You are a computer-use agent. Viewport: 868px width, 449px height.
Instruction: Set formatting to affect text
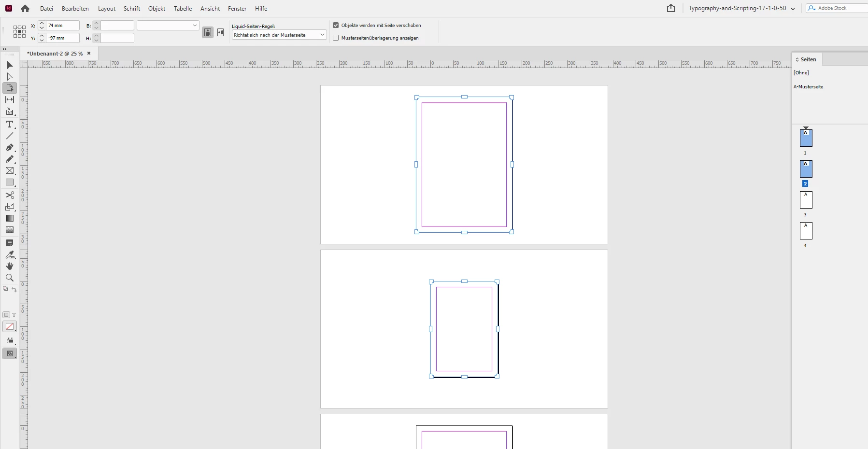pos(14,315)
